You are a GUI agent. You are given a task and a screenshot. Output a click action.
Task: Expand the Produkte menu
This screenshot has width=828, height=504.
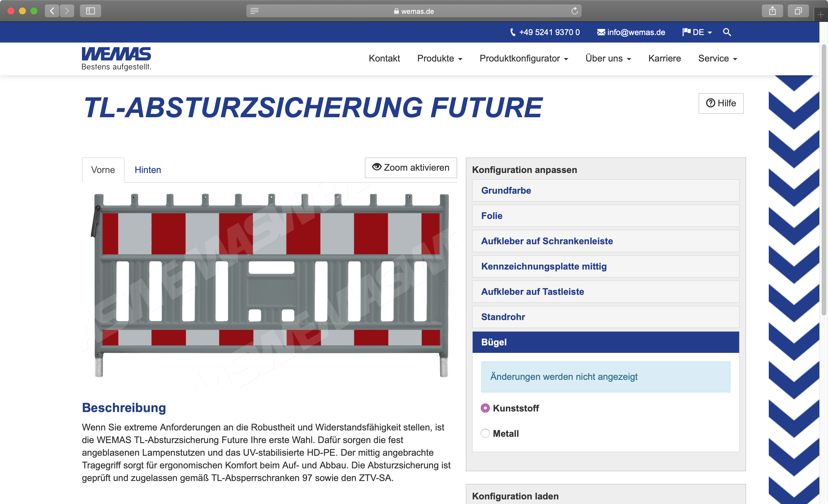(x=440, y=58)
